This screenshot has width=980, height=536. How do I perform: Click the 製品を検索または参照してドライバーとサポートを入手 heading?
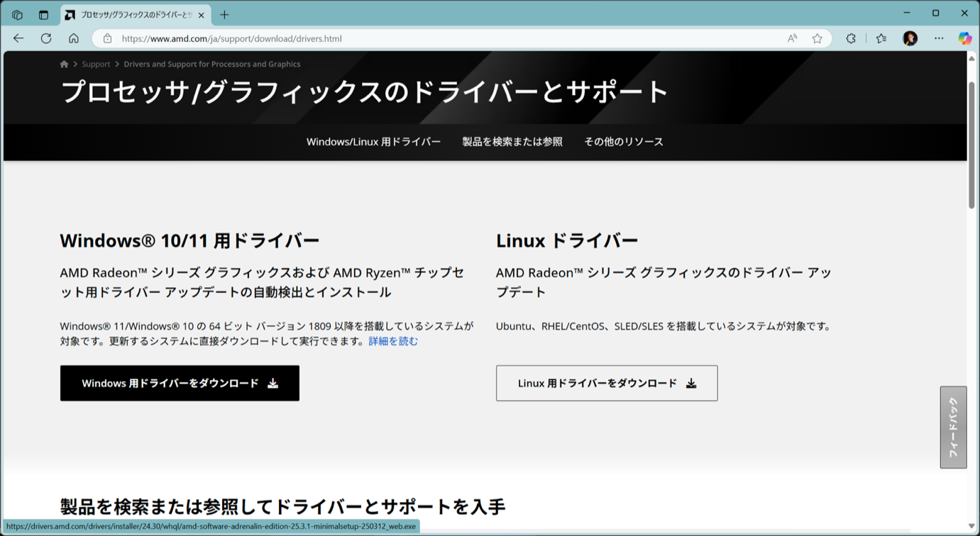click(282, 506)
